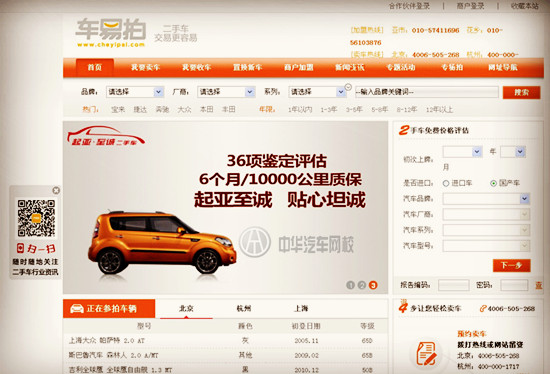The image size is (550, 374).
Task: Filter by 12年以上 age range
Action: [439, 110]
